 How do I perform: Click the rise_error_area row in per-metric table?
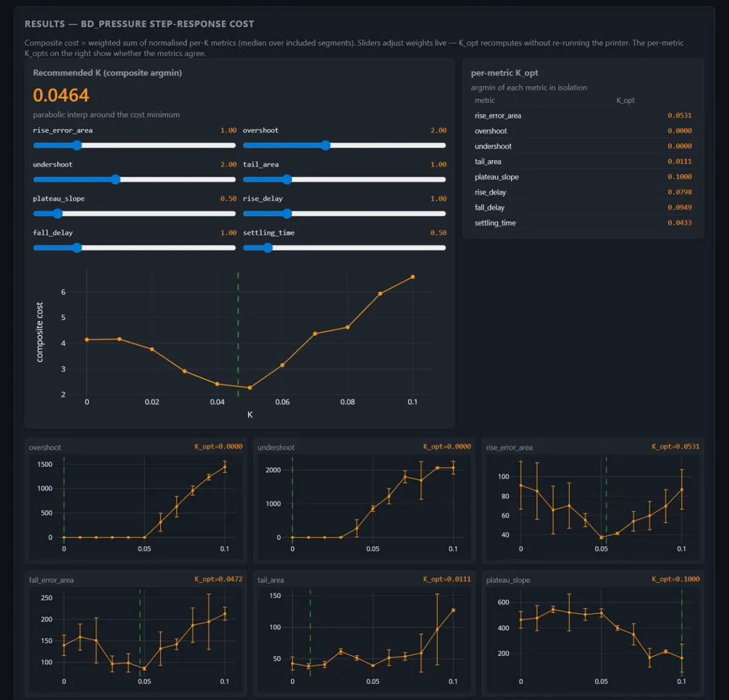click(x=583, y=115)
